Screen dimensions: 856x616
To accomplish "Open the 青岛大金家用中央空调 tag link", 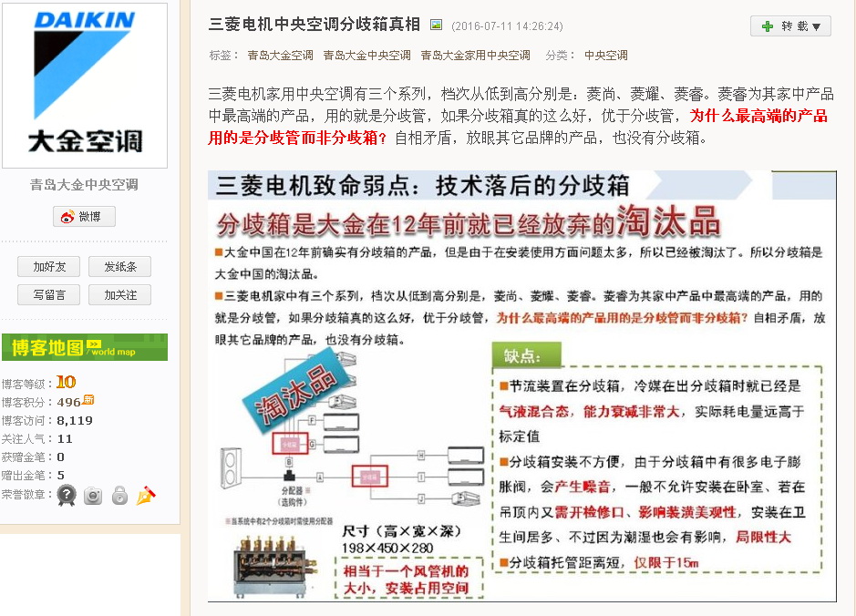I will (476, 55).
